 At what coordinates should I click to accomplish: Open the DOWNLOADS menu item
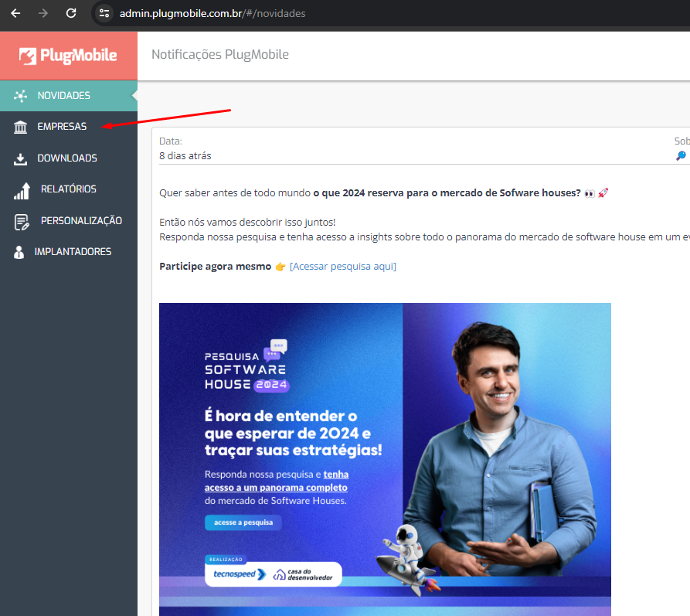pyautogui.click(x=69, y=158)
